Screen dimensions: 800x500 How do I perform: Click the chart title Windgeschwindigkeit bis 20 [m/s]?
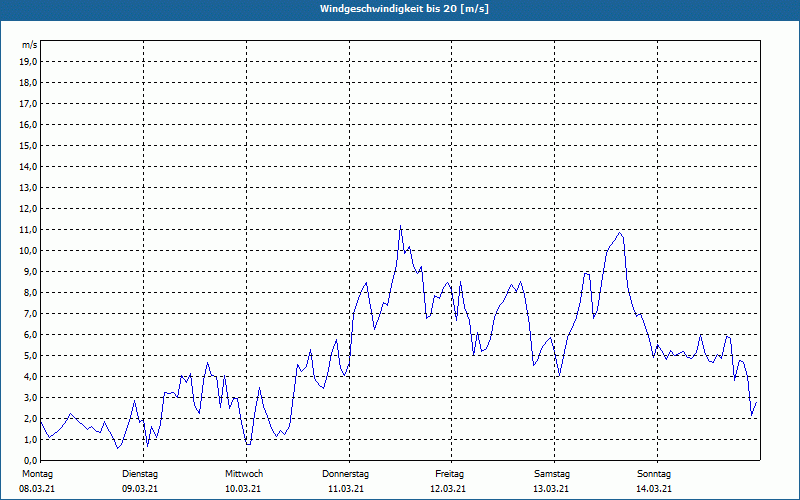[x=400, y=9]
